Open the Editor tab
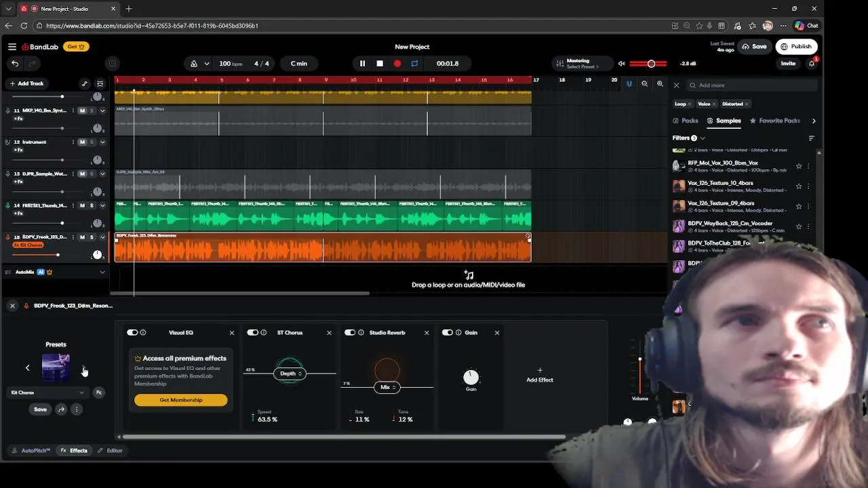Screen dimensions: 868x488 tap(110, 451)
